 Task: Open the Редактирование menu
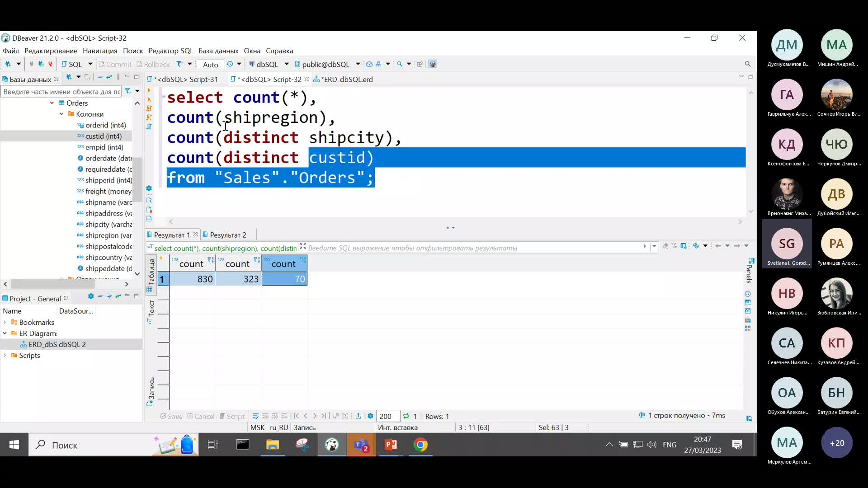(x=51, y=51)
